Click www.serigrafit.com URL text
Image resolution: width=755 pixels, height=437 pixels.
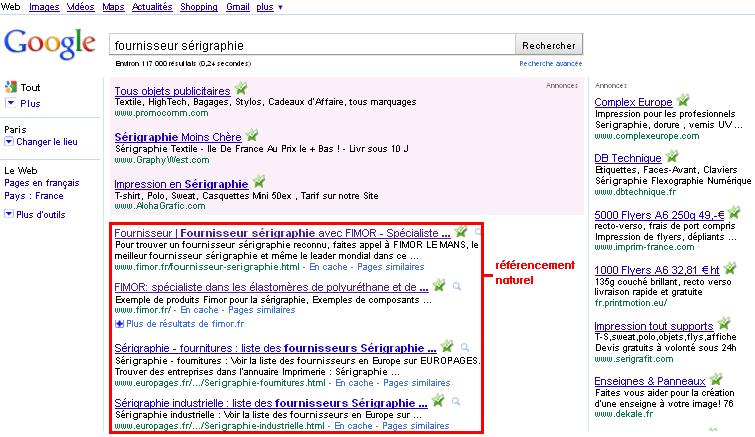point(634,359)
